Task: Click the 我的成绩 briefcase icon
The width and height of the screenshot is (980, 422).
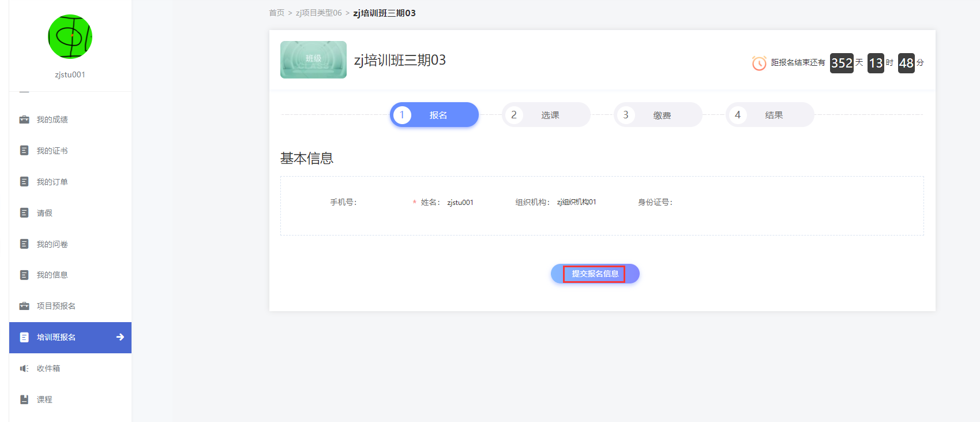Action: coord(24,119)
